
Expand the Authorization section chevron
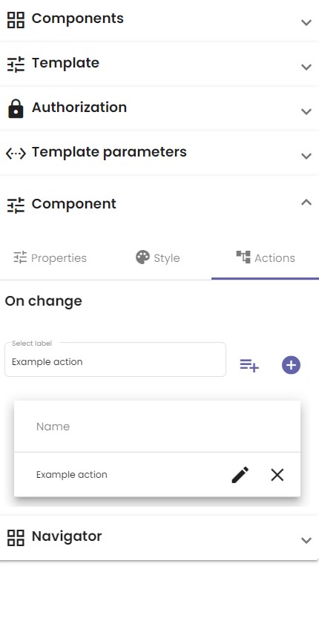click(306, 111)
